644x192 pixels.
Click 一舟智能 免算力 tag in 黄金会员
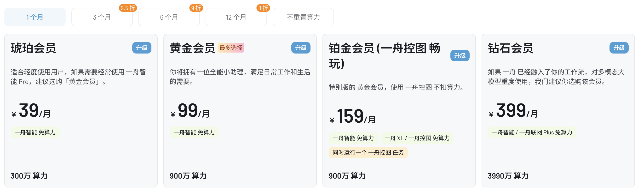[194, 132]
